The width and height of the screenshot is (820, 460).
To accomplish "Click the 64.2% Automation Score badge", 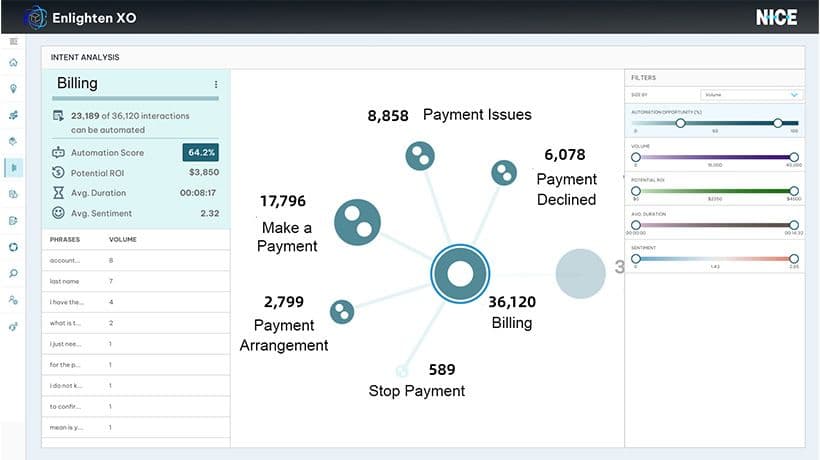I will pos(201,153).
